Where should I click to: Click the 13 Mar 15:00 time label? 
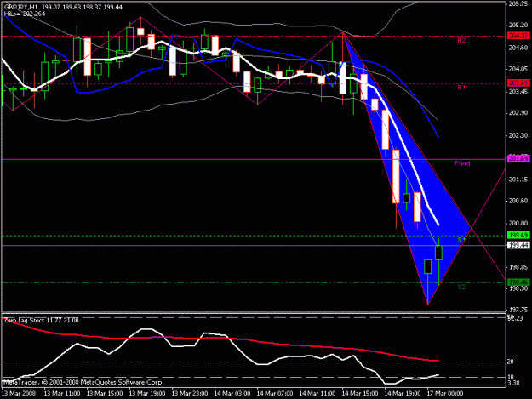pyautogui.click(x=105, y=394)
